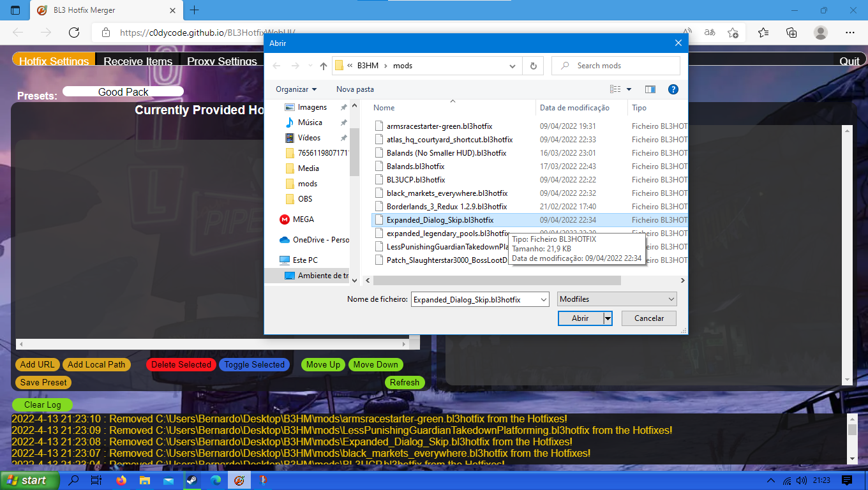This screenshot has width=868, height=490.
Task: Expand Nome de ficheiro combo box arrow
Action: [543, 299]
